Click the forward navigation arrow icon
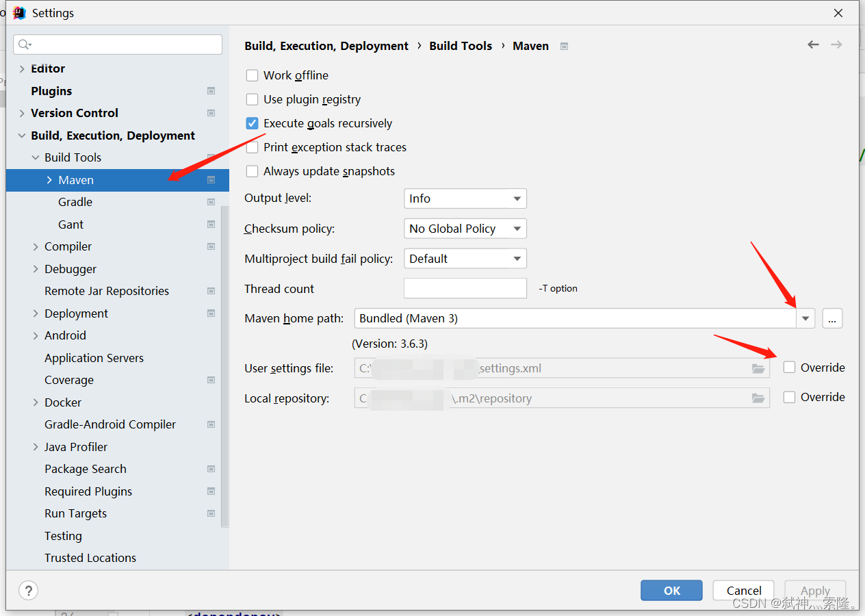Screen dimensions: 865x616 click(836, 44)
